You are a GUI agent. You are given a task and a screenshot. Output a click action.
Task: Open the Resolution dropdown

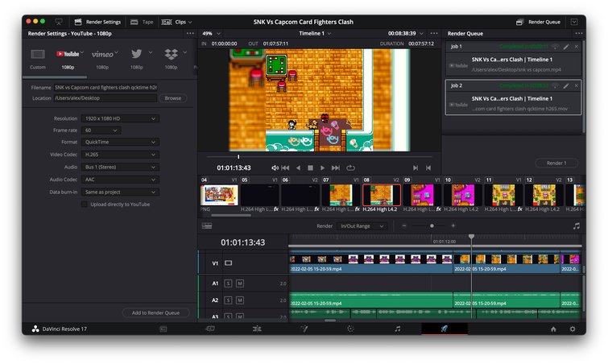120,118
